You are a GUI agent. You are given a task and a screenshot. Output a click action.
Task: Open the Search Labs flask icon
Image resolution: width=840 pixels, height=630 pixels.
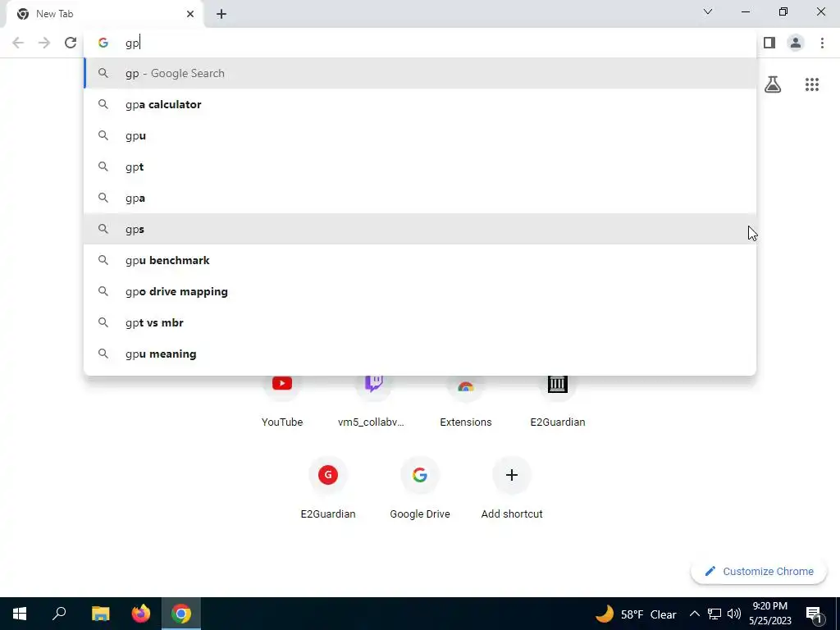coord(773,84)
